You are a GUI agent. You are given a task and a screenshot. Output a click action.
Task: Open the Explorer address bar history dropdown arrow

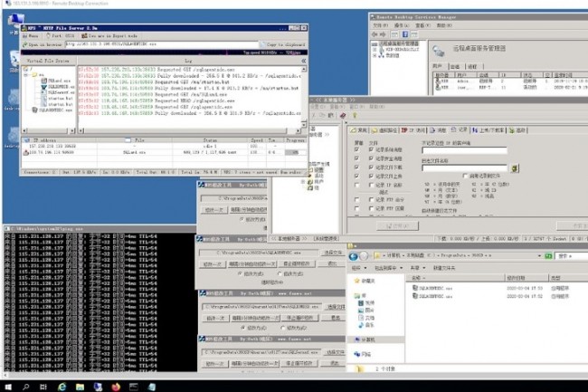point(539,256)
